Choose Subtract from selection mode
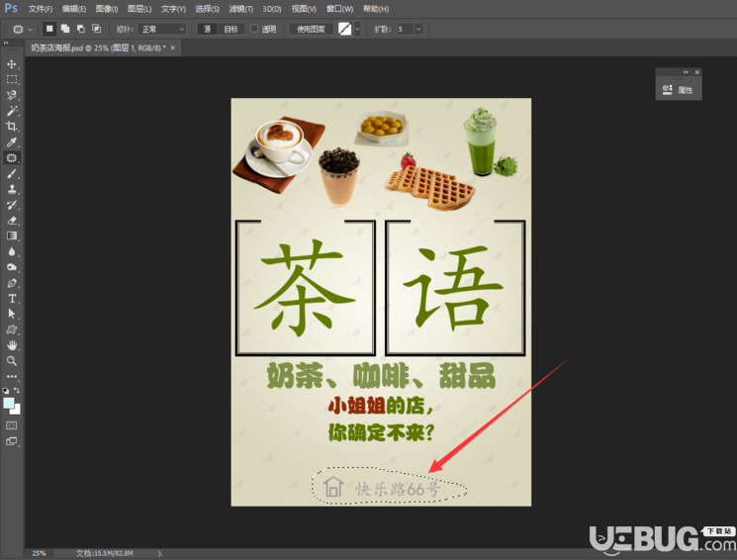This screenshot has width=737, height=560. pyautogui.click(x=81, y=29)
